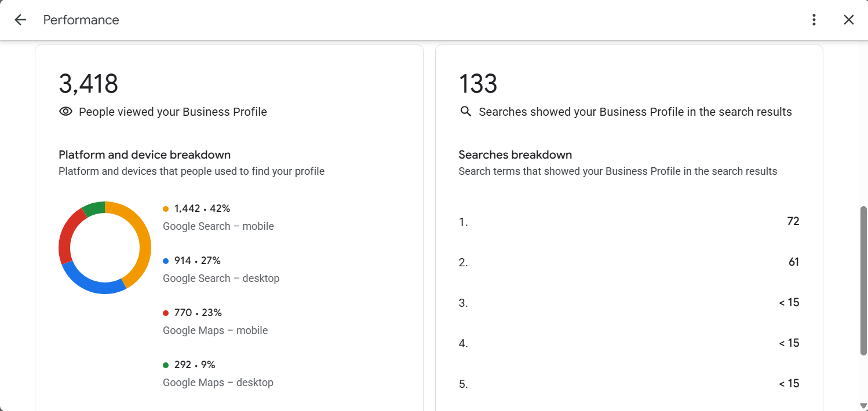Click the vertical scrollbar thumb
Viewport: 868px width, 411px height.
coord(863,280)
